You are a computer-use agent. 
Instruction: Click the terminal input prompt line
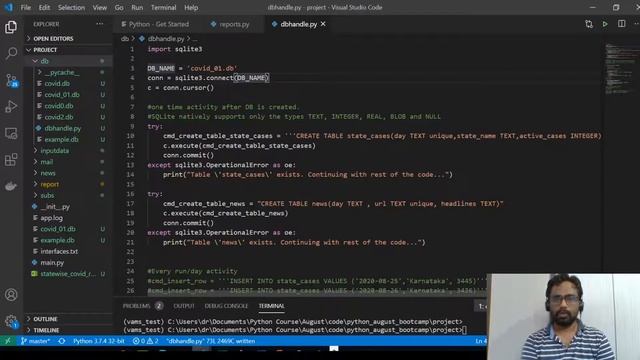(294, 330)
